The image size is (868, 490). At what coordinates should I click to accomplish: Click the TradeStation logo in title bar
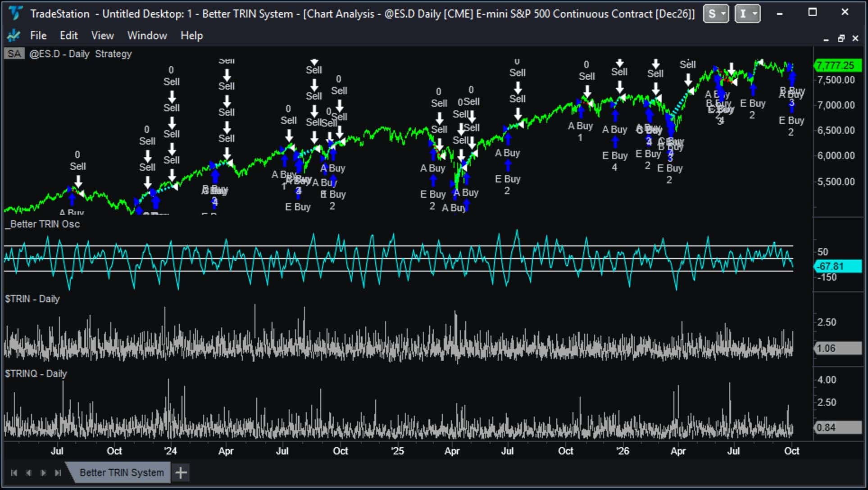coord(15,13)
